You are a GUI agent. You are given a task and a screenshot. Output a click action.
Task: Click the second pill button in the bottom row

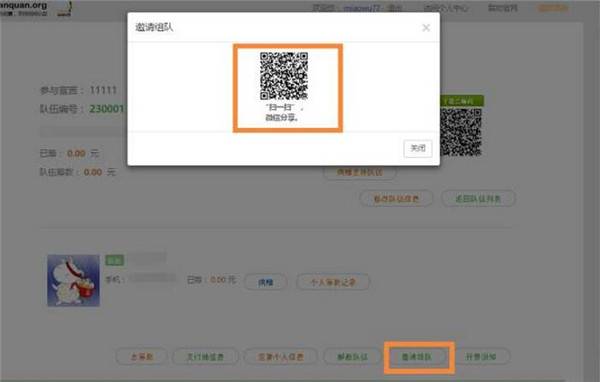point(205,357)
